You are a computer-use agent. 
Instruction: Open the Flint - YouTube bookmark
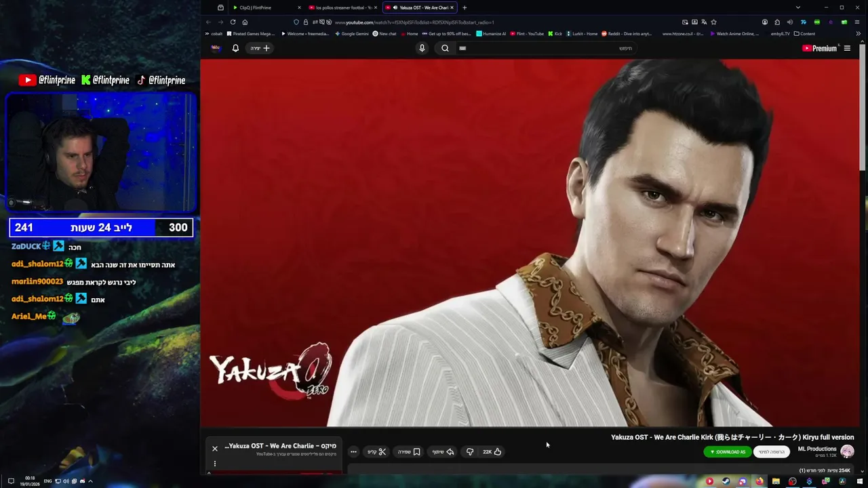pos(527,33)
